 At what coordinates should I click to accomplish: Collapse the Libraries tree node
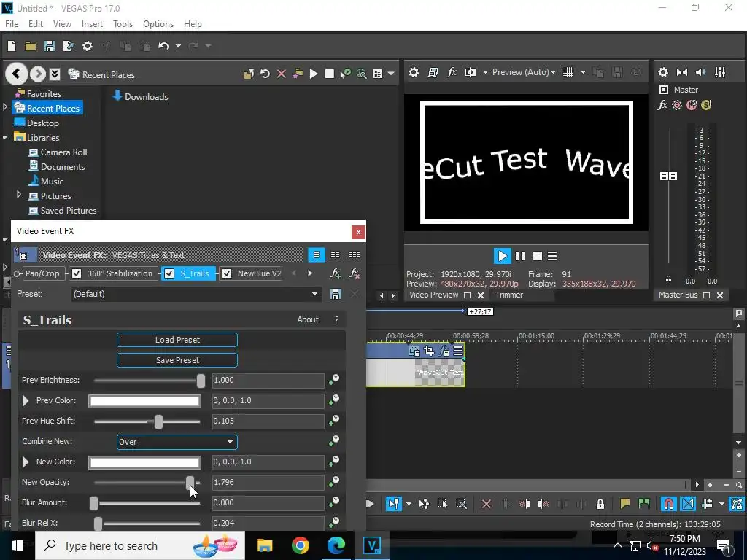pos(5,138)
